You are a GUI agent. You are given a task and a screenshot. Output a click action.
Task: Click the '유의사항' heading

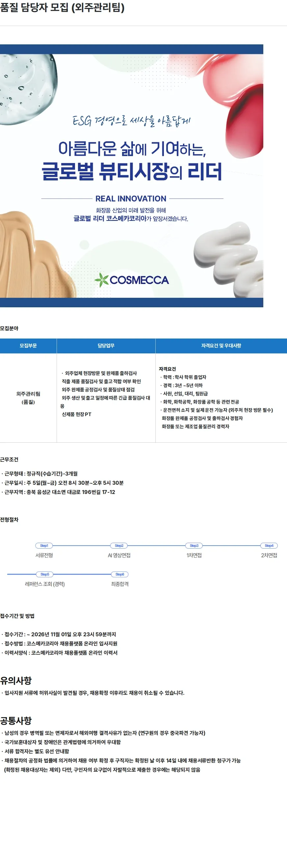(16, 680)
